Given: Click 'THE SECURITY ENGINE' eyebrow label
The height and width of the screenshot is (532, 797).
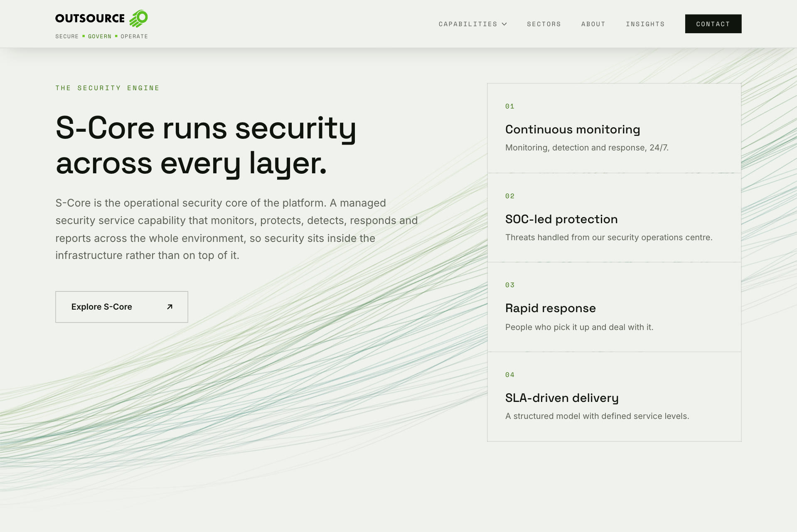Looking at the screenshot, I should 108,88.
